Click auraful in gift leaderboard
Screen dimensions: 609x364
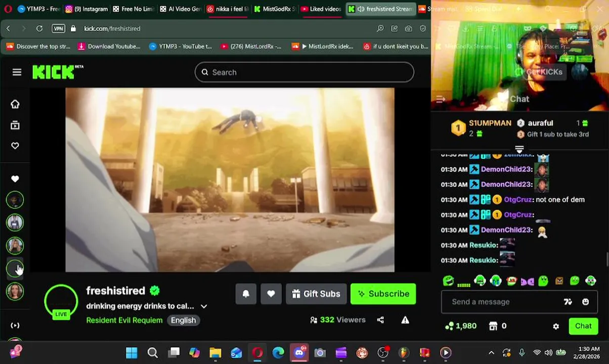tap(540, 123)
